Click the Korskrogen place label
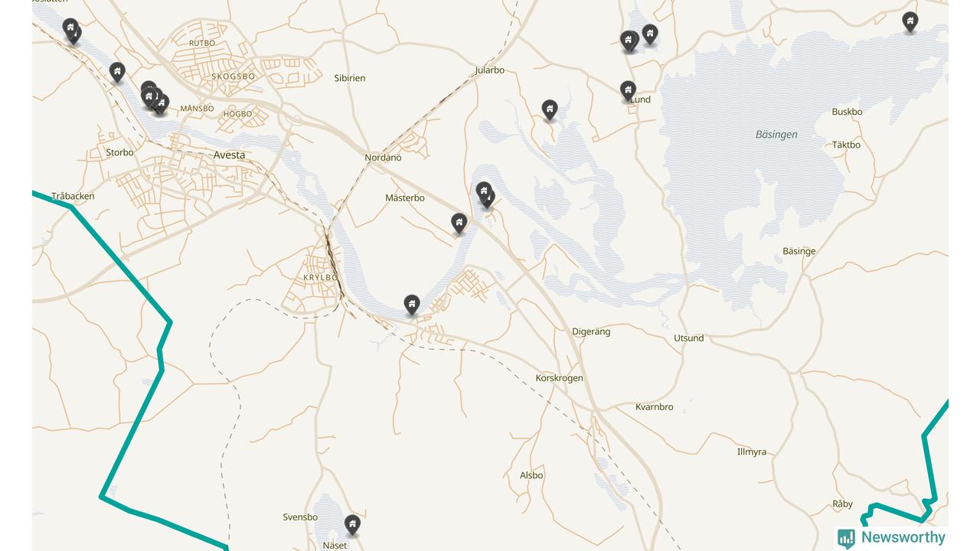This screenshot has height=551, width=980. (559, 378)
